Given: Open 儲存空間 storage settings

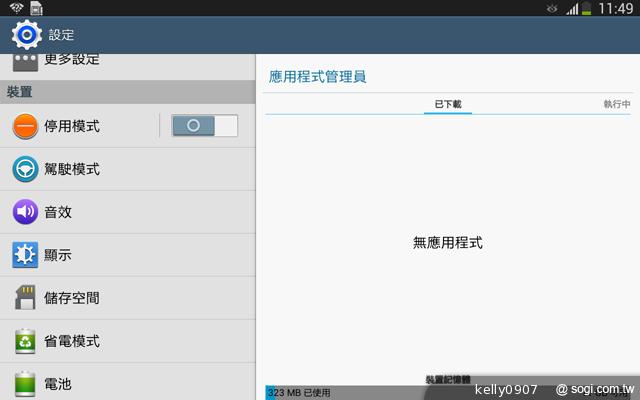Looking at the screenshot, I should point(128,298).
